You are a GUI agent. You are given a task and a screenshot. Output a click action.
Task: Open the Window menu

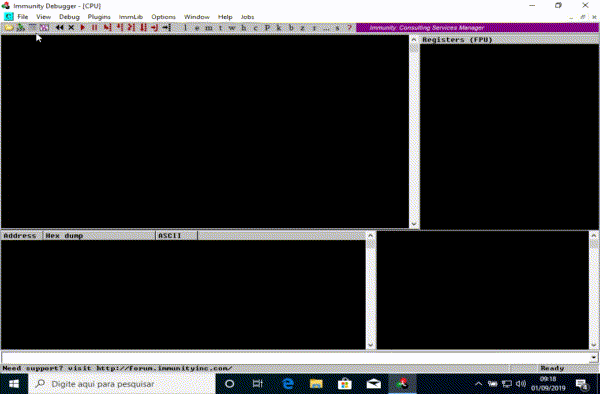click(x=197, y=17)
